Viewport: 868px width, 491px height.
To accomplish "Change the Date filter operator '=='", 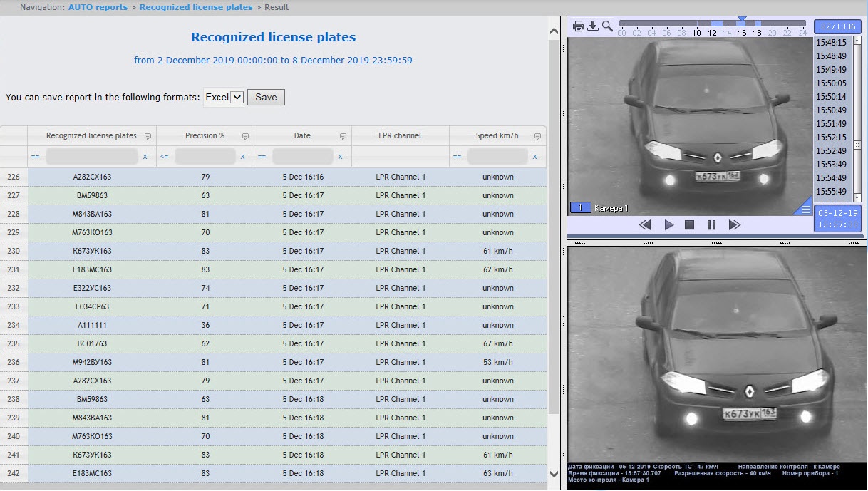I will pyautogui.click(x=262, y=156).
